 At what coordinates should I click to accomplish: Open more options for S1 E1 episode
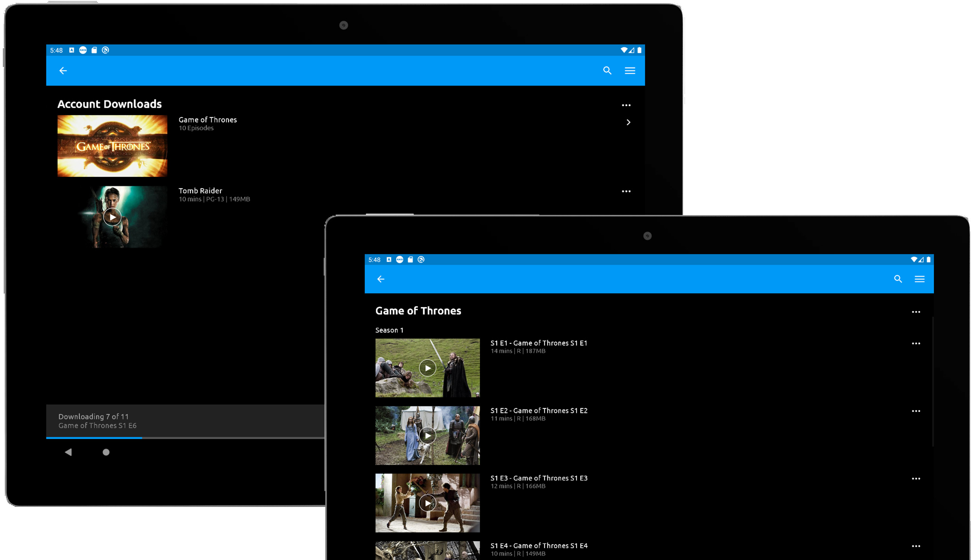tap(916, 343)
